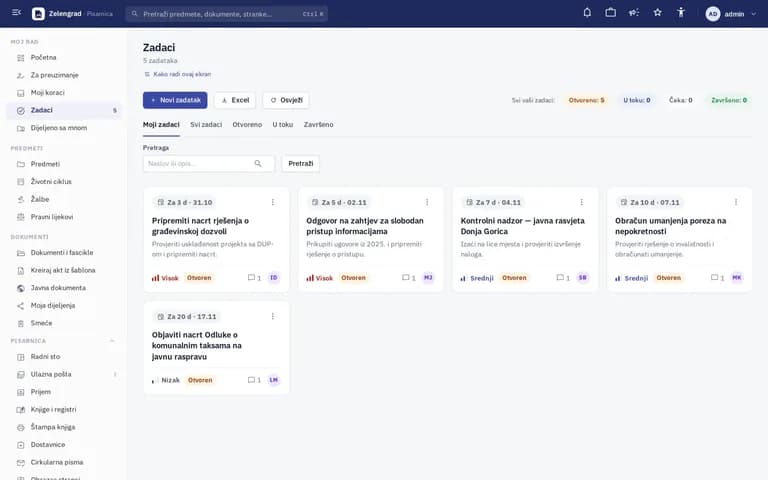Click the Otvoreno: 5 status badge
This screenshot has width=768, height=480.
(x=586, y=100)
